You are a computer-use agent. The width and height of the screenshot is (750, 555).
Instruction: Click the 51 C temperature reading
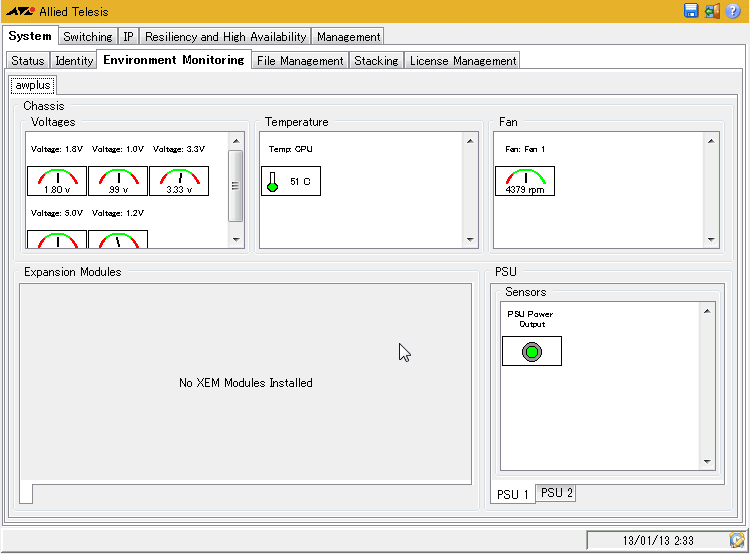tap(300, 181)
